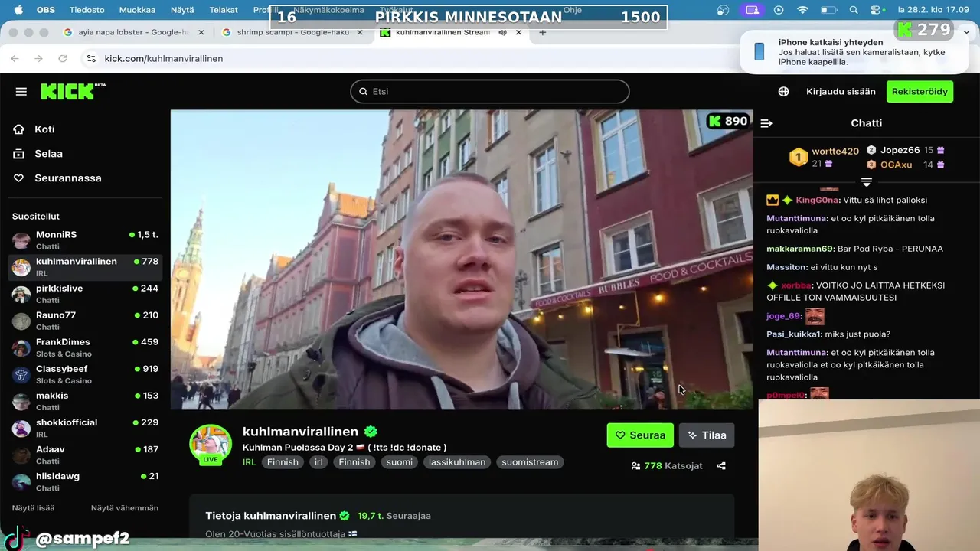The height and width of the screenshot is (551, 980).
Task: Open the language globe selector
Action: pyautogui.click(x=783, y=91)
